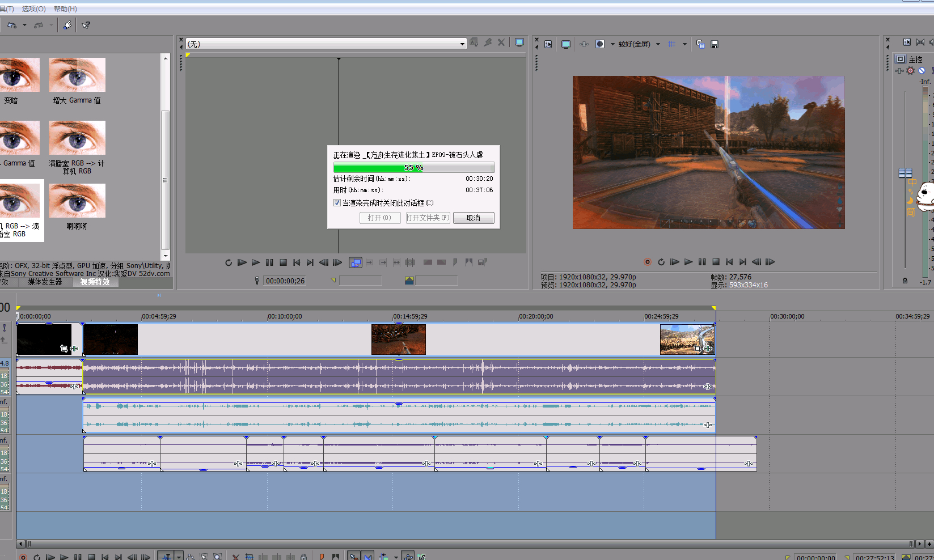Viewport: 934px width, 560px height.
Task: Toggle trimmer overwrite mode button
Action: 356,262
